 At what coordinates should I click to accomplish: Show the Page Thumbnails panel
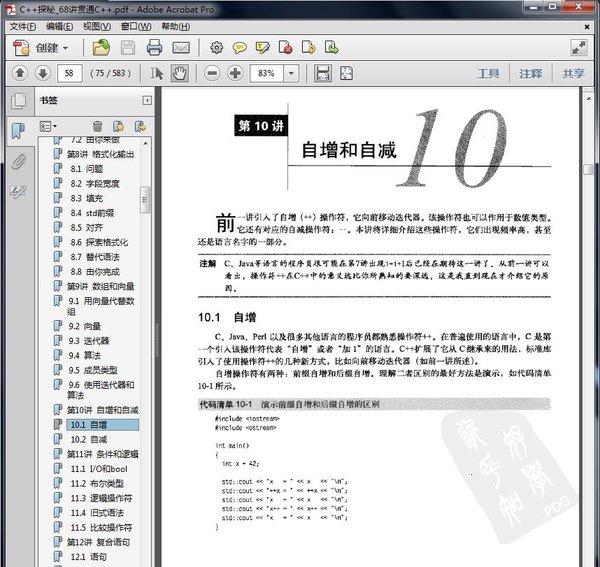[18, 101]
